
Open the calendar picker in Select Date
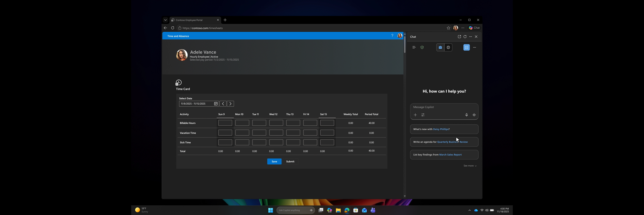tap(216, 104)
